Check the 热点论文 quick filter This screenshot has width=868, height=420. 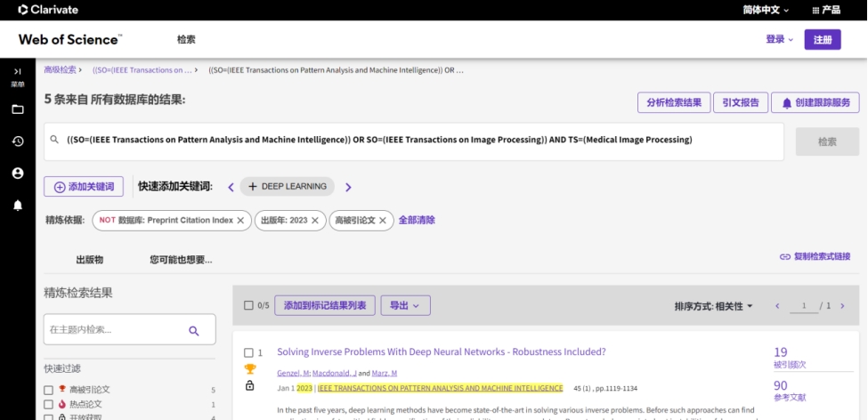(49, 405)
